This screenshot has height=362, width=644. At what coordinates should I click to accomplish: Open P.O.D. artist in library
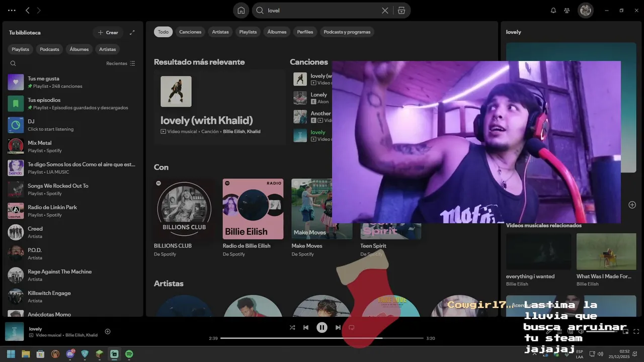click(x=72, y=253)
